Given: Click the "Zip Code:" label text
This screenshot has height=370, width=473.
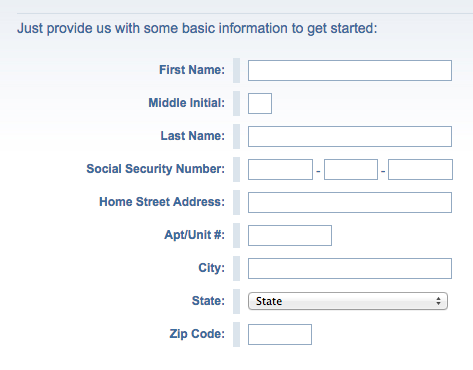Looking at the screenshot, I should (197, 334).
